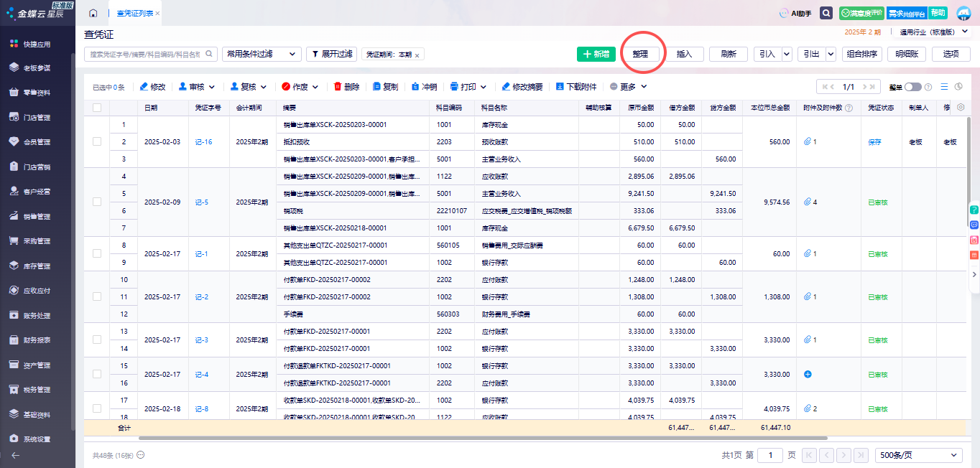Expand the 常用条件过滤 dropdown
Viewport: 980px width, 468px height.
click(x=262, y=54)
